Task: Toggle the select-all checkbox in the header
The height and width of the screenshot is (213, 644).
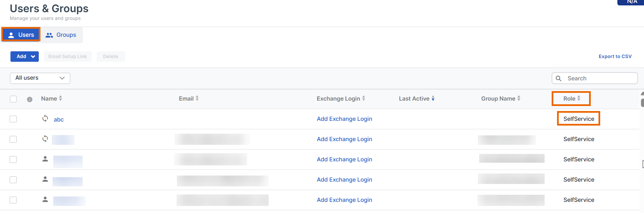Action: [x=13, y=99]
